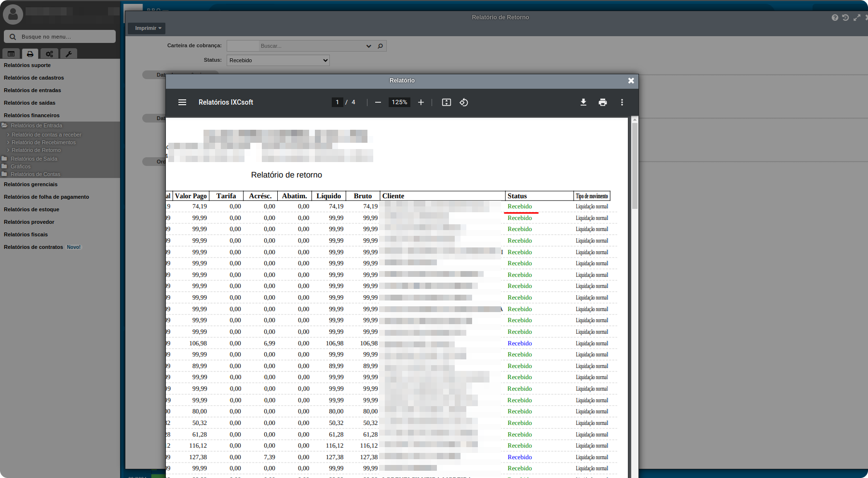Click the PDF scrollbar up arrow

(635, 120)
